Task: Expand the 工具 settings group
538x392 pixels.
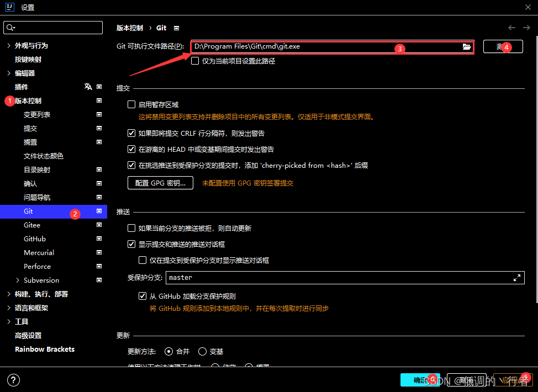Action: (9, 322)
